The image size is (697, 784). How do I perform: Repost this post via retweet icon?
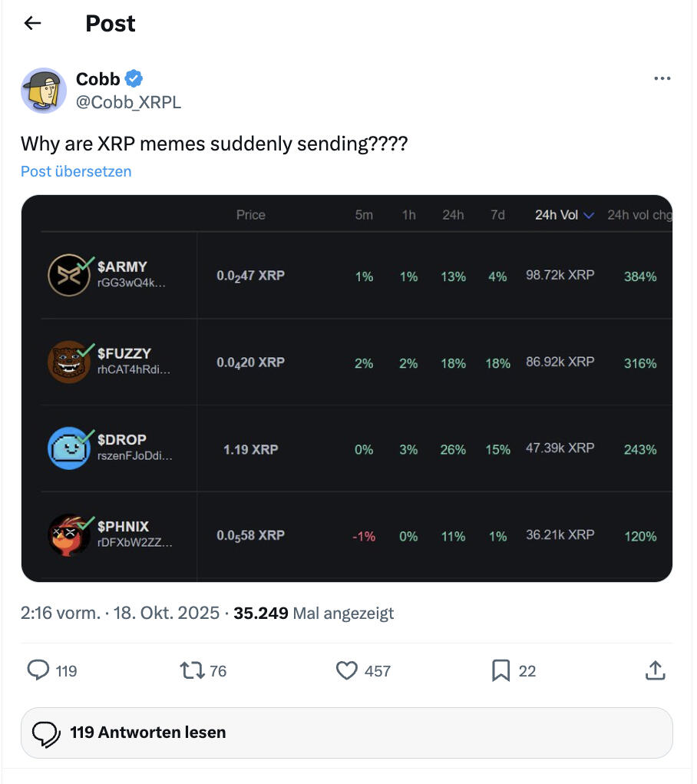(191, 670)
